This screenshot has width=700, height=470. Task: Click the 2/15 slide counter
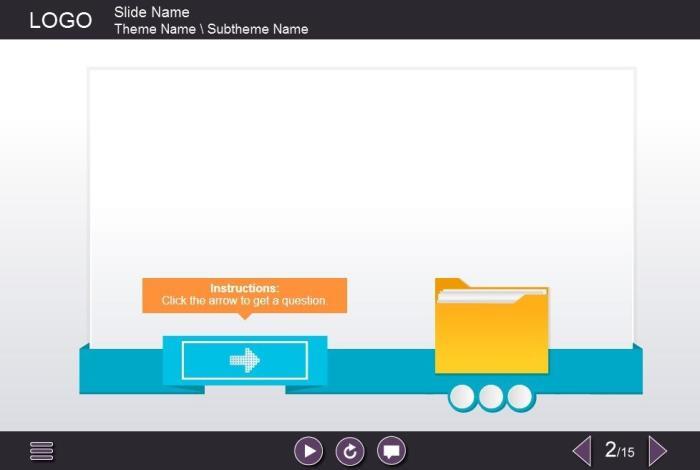[x=619, y=451]
